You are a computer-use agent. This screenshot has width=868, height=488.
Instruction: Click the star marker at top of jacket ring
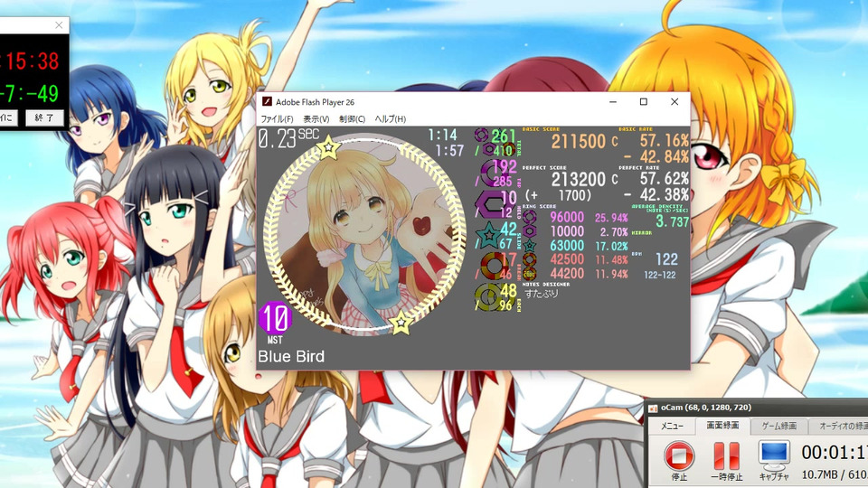point(327,147)
